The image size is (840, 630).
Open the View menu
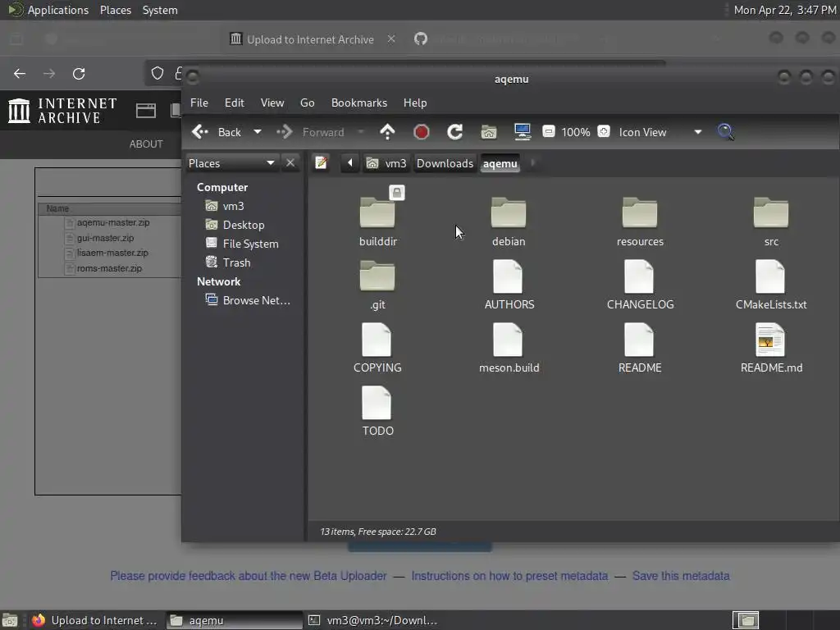click(272, 103)
